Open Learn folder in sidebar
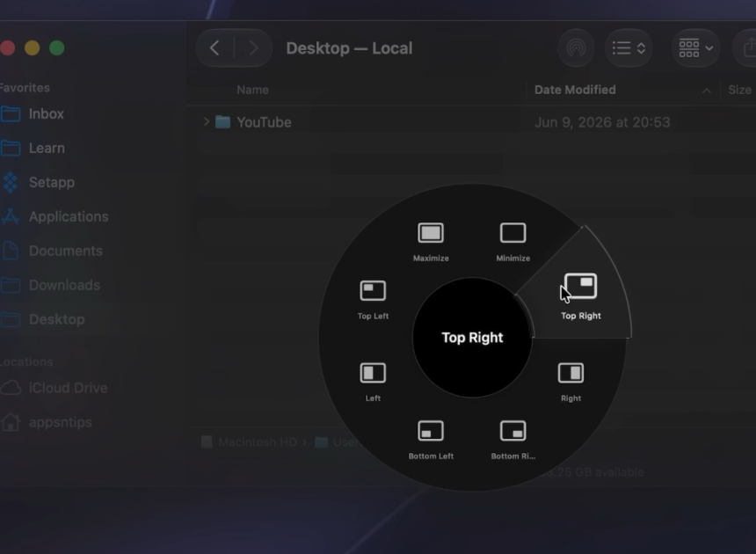This screenshot has height=554, width=756. pos(47,148)
